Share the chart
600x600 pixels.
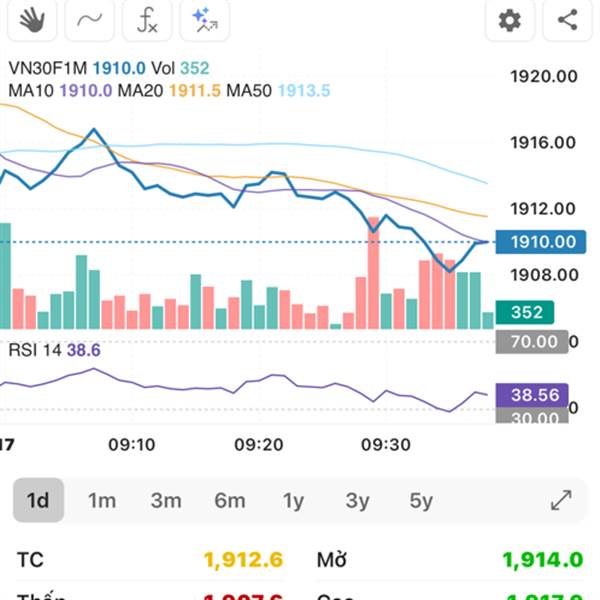click(x=567, y=20)
